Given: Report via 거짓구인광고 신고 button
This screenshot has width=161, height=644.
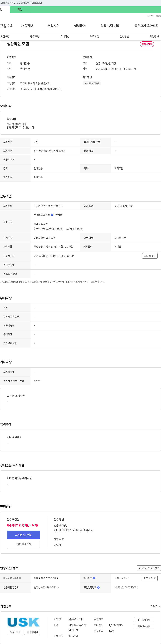Looking at the screenshot, I should coord(149,568).
